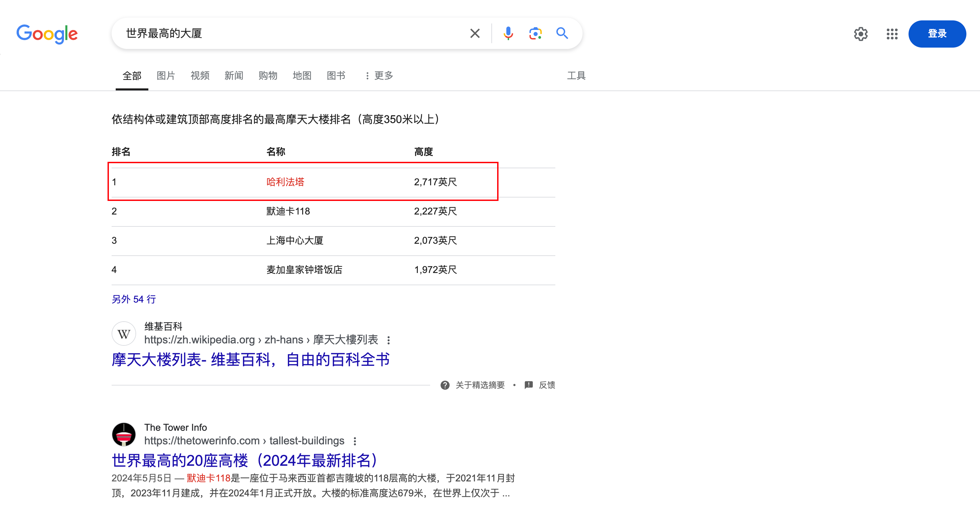980x529 pixels.
Task: Click 麦加皇家钟塔饭店 in the table
Action: tap(304, 270)
